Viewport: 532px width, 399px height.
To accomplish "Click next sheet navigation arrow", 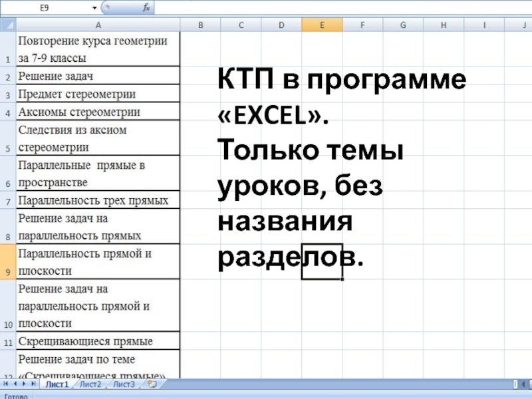I will [25, 384].
